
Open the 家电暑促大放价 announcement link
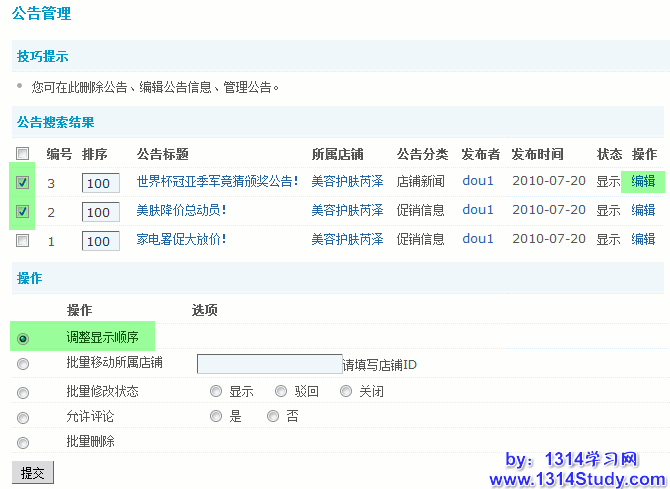point(181,240)
